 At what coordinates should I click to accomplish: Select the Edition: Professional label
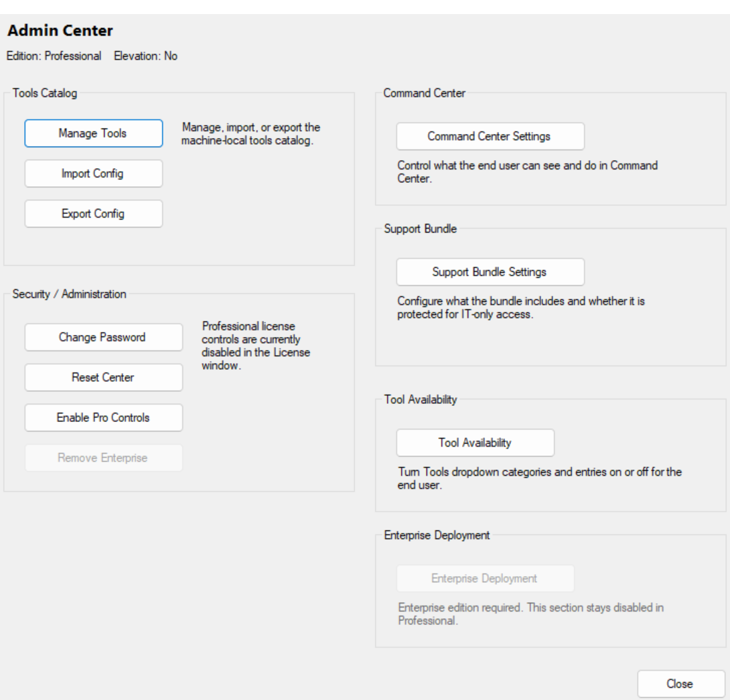pyautogui.click(x=54, y=56)
